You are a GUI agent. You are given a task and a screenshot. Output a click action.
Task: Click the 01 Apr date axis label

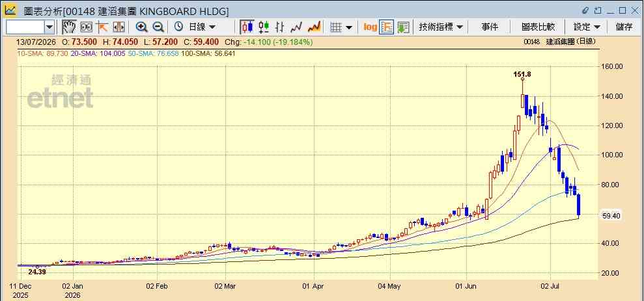click(314, 286)
